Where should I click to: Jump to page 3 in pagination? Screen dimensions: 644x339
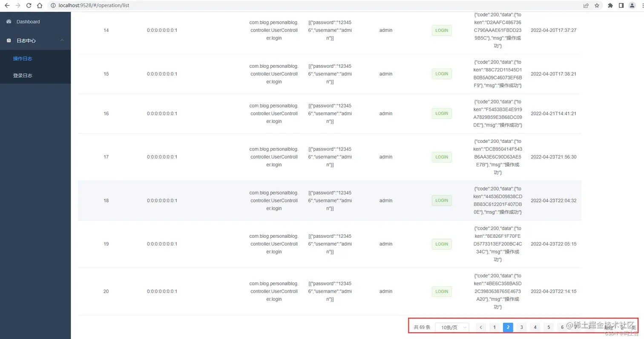tap(521, 327)
